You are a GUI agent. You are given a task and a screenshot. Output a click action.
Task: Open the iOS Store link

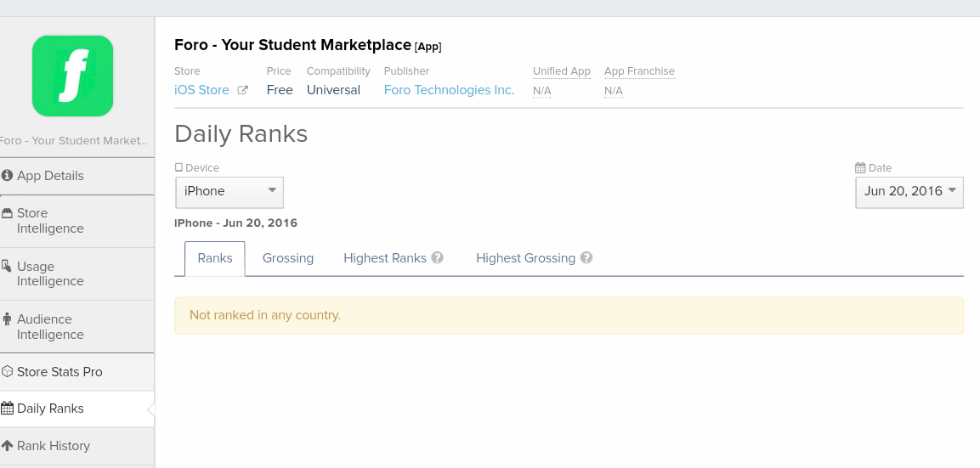point(201,90)
